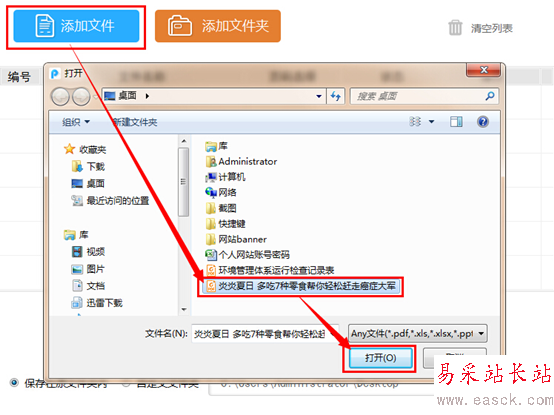Click the 文件名(N) input field
The height and width of the screenshot is (415, 554).
[x=265, y=333]
